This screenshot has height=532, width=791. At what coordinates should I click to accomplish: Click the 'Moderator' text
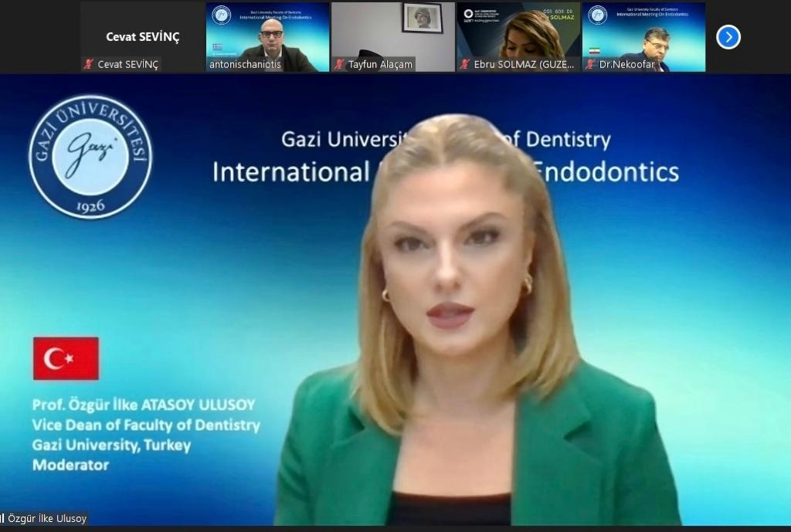point(70,465)
